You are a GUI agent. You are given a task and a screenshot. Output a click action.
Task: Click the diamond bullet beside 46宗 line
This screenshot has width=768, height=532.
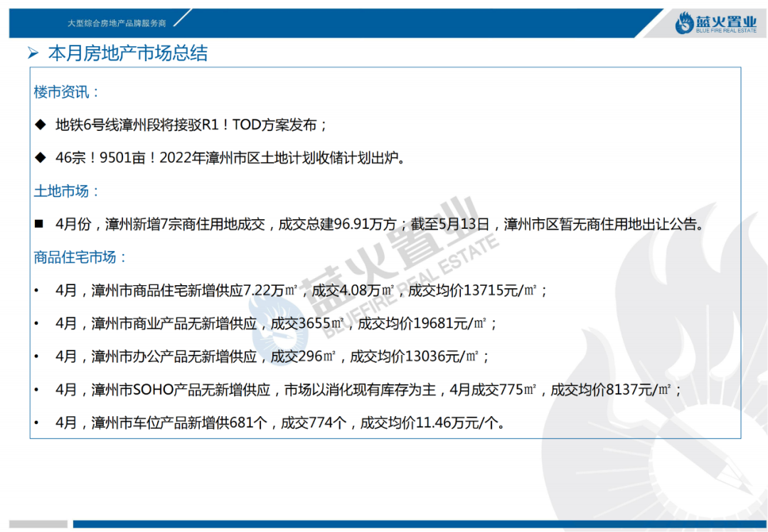(x=40, y=158)
